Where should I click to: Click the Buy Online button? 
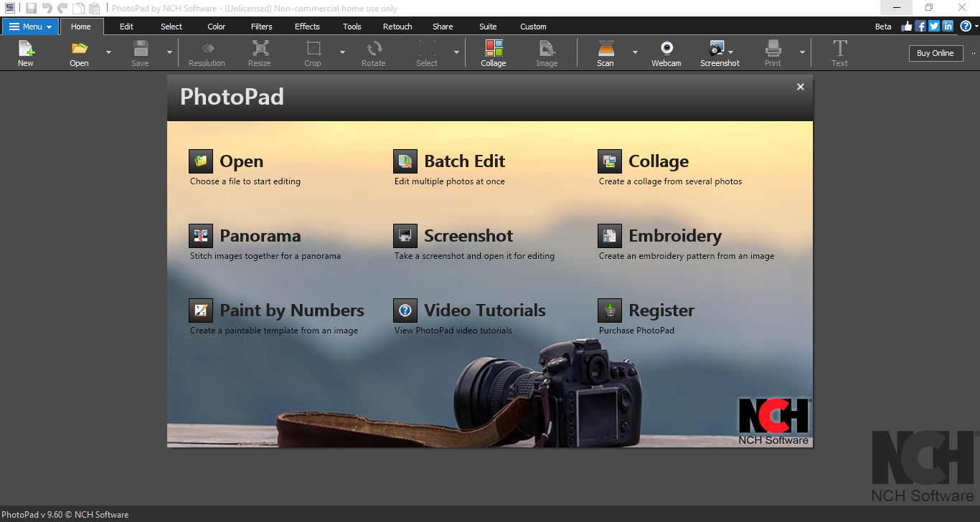936,53
